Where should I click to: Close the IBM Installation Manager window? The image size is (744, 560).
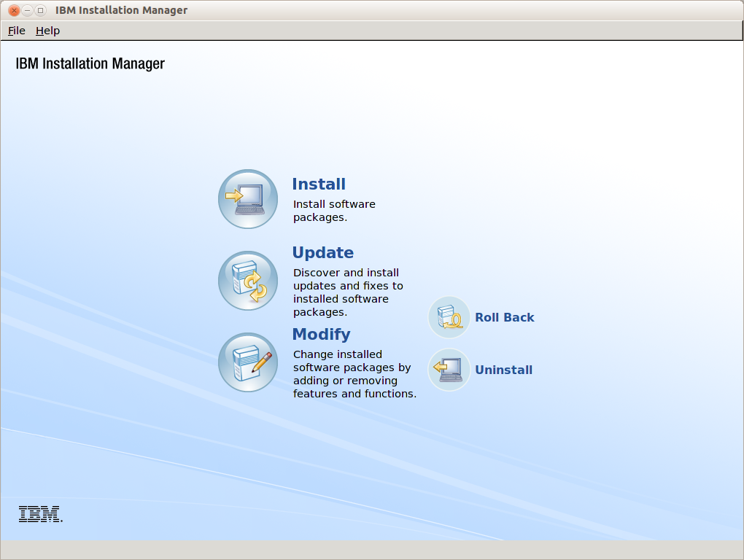pos(15,10)
